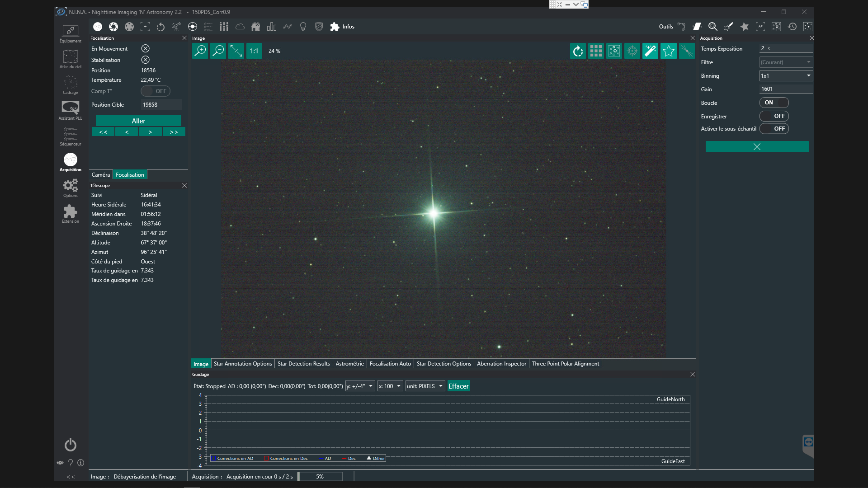Open the unit: PIXELS dropdown
The height and width of the screenshot is (488, 868).
click(425, 386)
